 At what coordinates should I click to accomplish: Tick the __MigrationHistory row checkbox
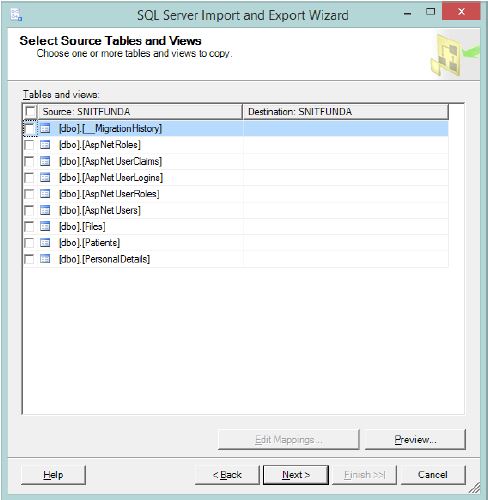pyautogui.click(x=29, y=129)
